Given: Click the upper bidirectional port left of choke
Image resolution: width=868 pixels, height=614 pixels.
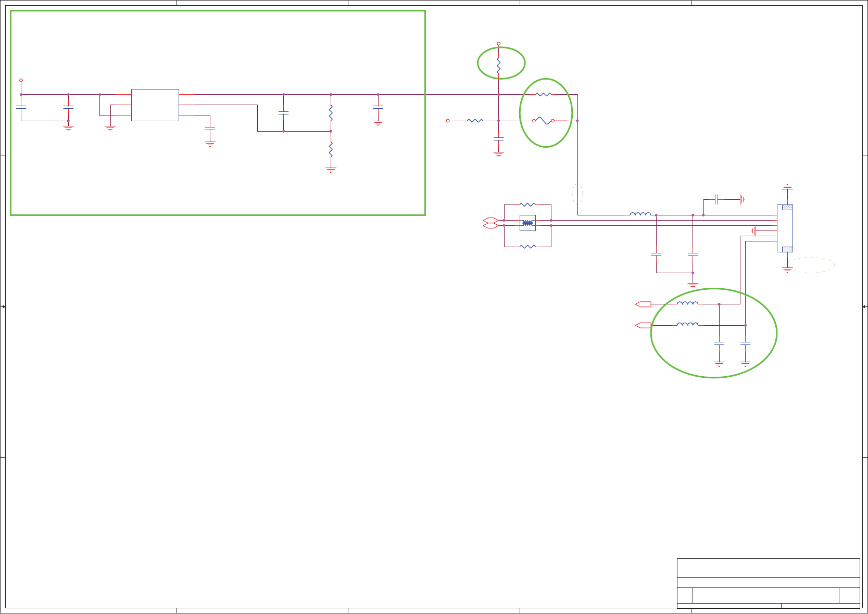Looking at the screenshot, I should click(491, 220).
